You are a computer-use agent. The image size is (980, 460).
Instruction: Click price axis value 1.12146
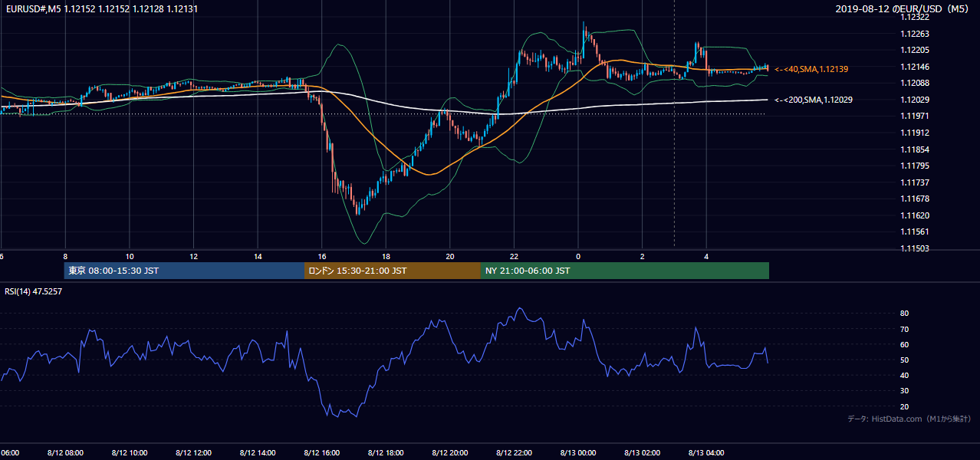(x=915, y=67)
